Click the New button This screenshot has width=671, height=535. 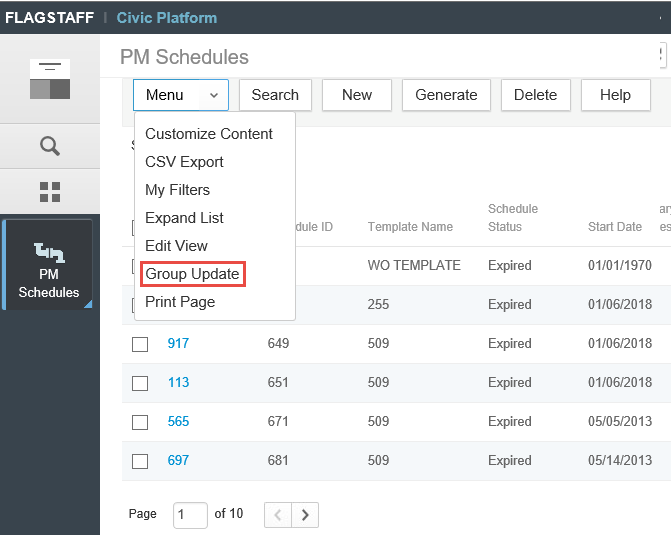pyautogui.click(x=357, y=95)
